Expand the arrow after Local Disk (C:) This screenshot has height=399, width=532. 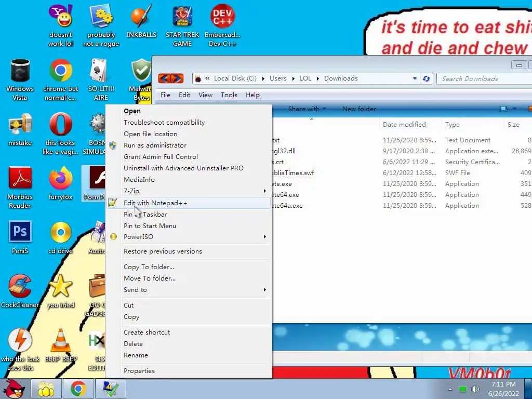pyautogui.click(x=263, y=79)
